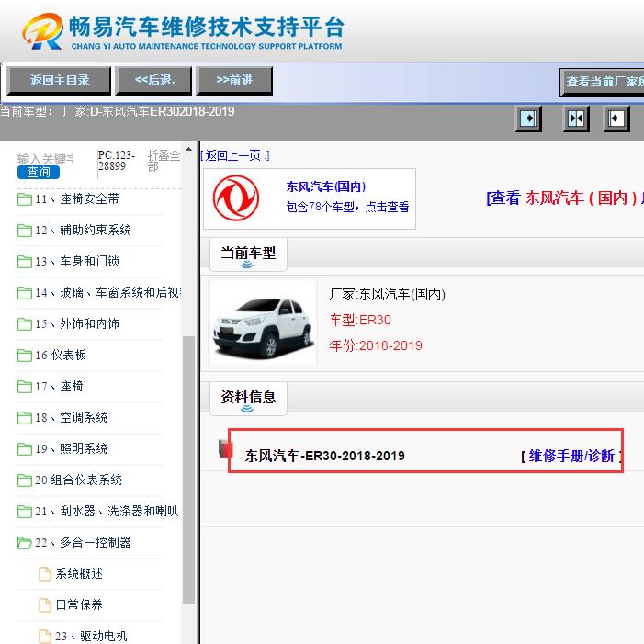
Task: Open 日常保养 document
Action: 79,604
